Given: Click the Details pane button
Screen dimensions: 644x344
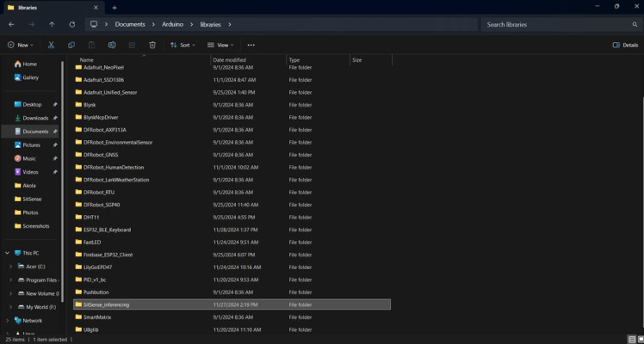Looking at the screenshot, I should point(625,45).
